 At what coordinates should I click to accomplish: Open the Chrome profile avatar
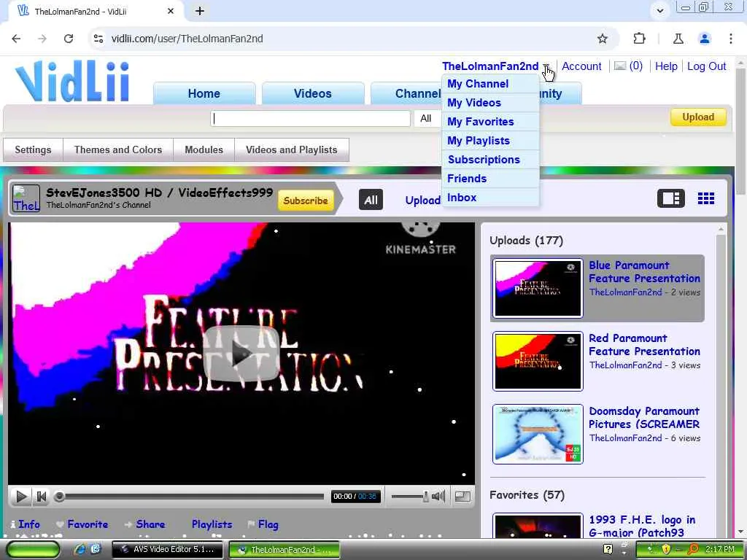(705, 39)
